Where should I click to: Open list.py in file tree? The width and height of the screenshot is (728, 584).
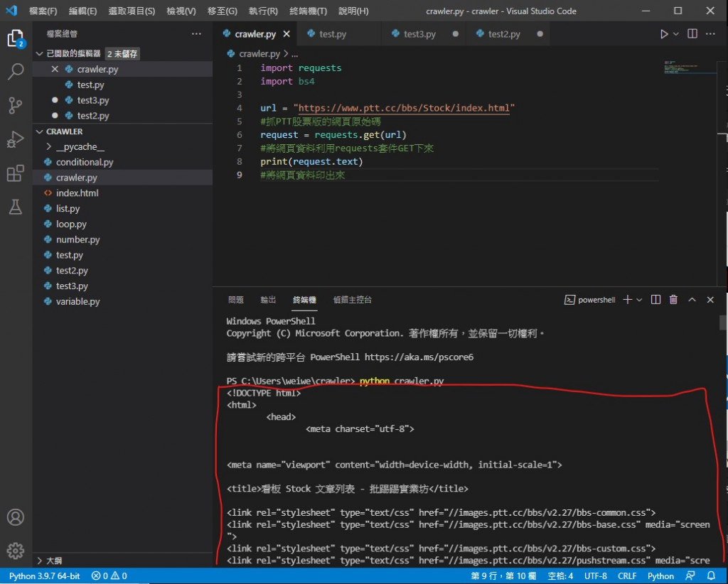pos(122,209)
